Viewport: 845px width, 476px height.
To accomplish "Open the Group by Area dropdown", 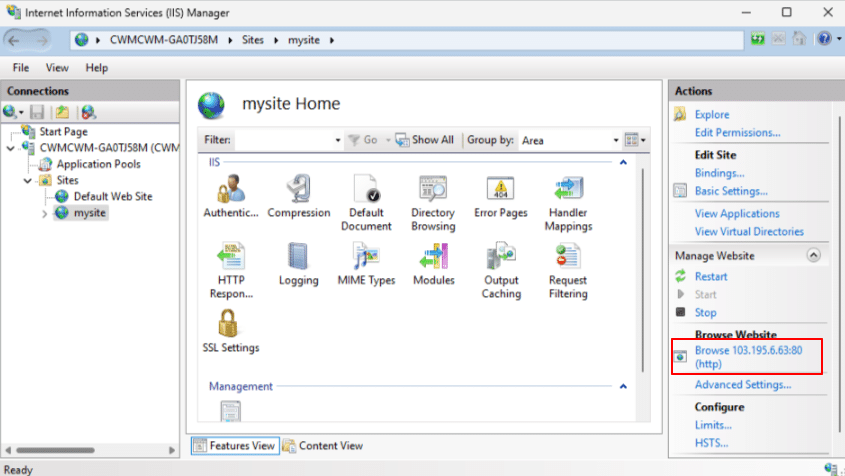I will (615, 140).
